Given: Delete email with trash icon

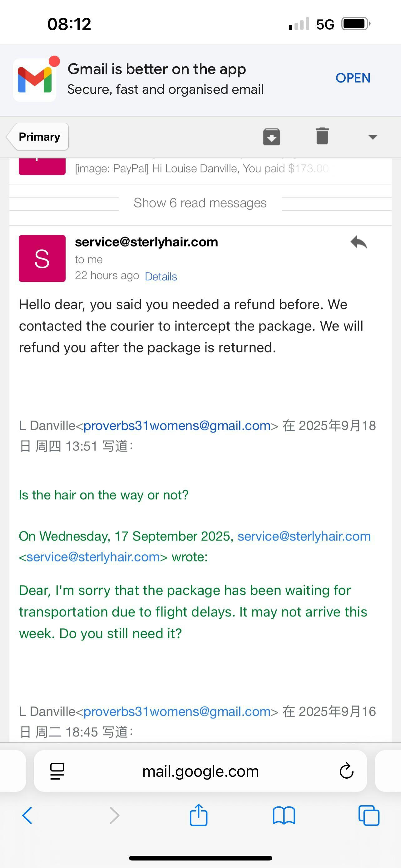Looking at the screenshot, I should pyautogui.click(x=322, y=136).
